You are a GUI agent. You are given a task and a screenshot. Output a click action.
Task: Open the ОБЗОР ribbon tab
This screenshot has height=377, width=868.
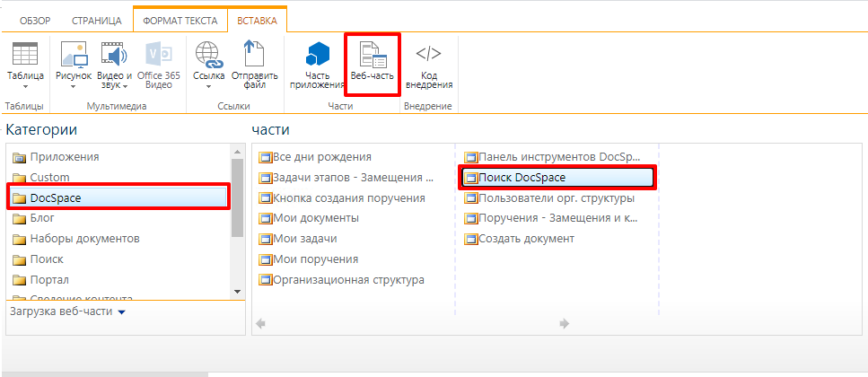tap(35, 21)
